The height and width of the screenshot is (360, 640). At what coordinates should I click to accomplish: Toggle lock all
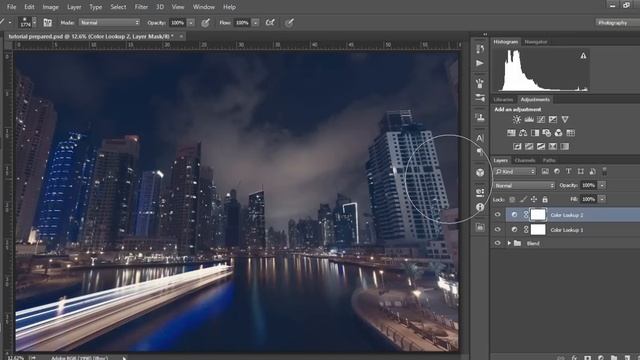click(x=545, y=199)
